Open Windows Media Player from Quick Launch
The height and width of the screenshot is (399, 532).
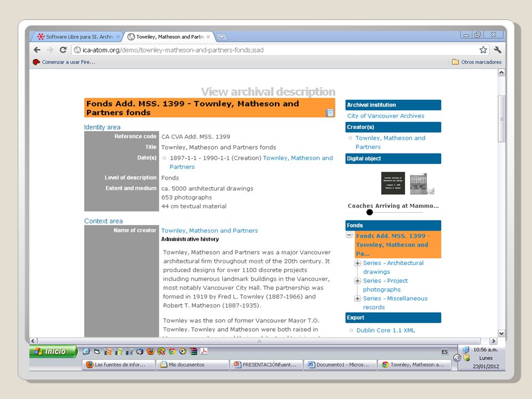[182, 351]
